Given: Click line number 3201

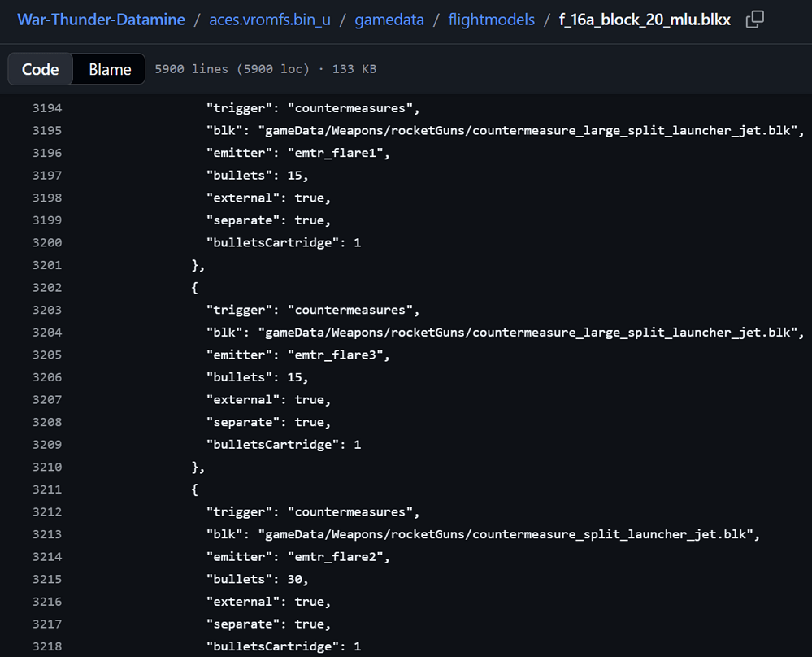Looking at the screenshot, I should [47, 265].
